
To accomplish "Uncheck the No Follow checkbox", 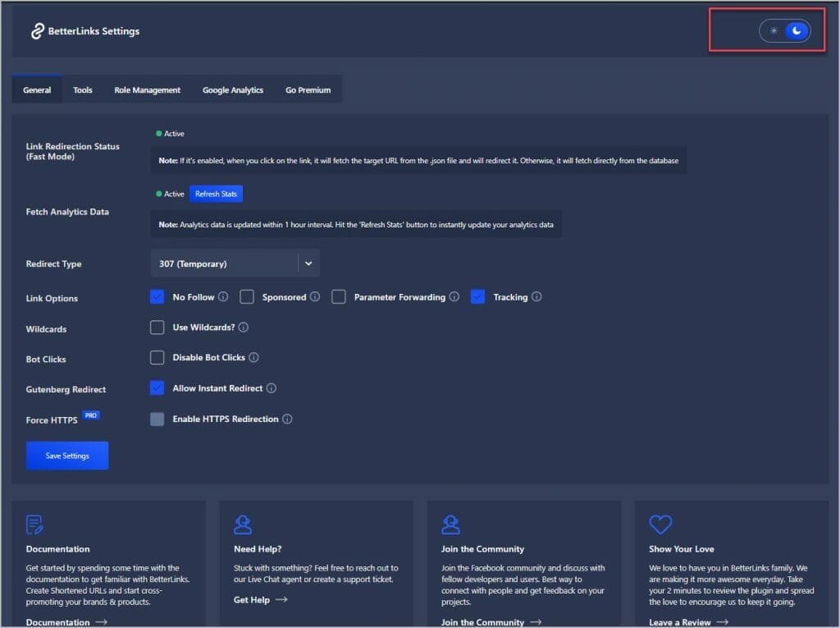I will tap(157, 296).
